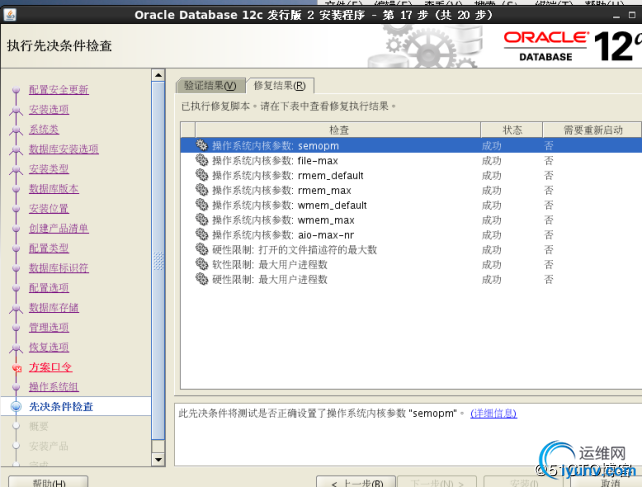Click the 成功 status in the semopm row
642x487 pixels.
tap(491, 145)
